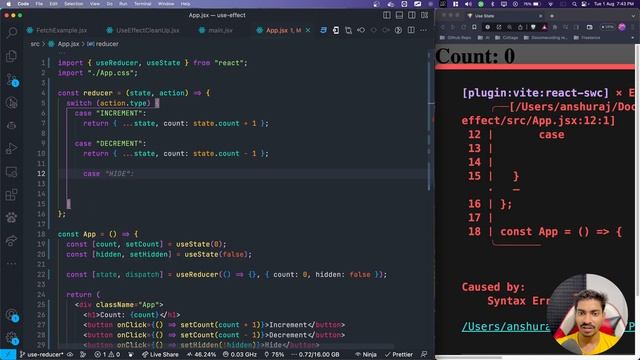Open the File menu
This screenshot has width=640, height=360.
[39, 4]
